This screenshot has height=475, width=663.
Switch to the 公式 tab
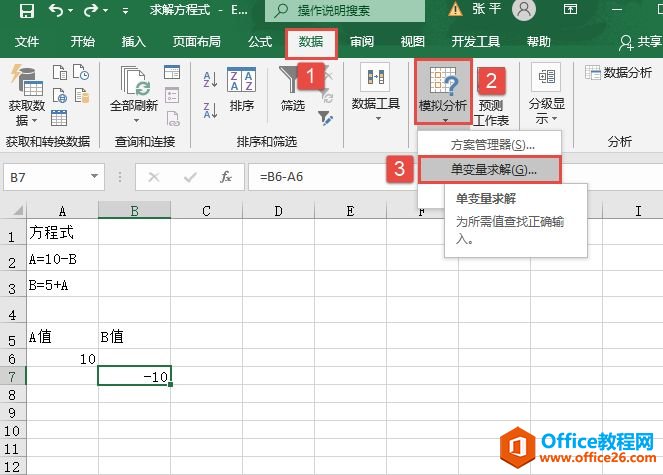click(260, 41)
